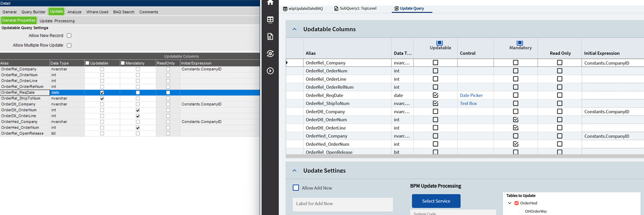The width and height of the screenshot is (644, 215).
Task: Click the Initial Expression header in the right grid
Action: pyautogui.click(x=602, y=53)
